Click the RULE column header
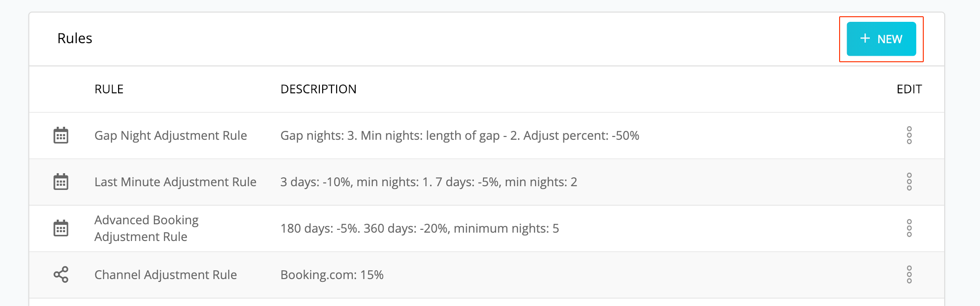The width and height of the screenshot is (980, 306). pos(109,89)
